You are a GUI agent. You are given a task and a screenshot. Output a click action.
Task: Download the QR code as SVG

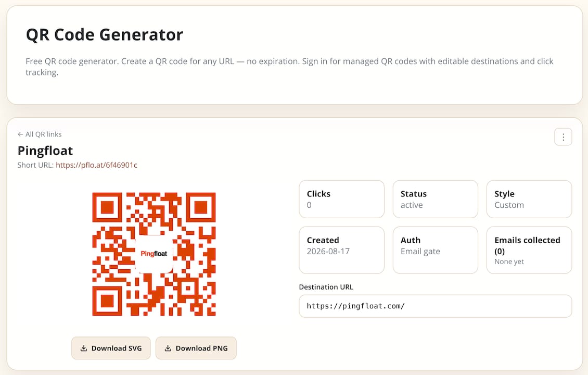[x=111, y=348]
